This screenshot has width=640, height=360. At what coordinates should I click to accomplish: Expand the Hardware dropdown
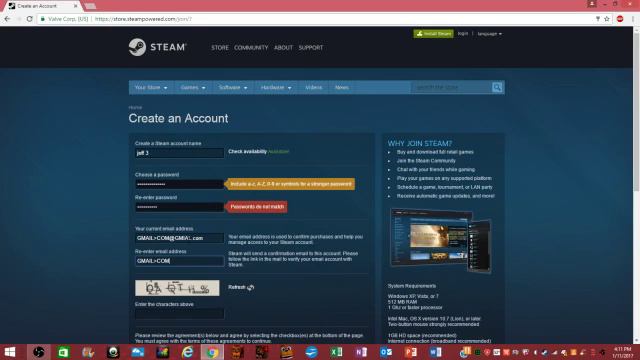coord(276,87)
